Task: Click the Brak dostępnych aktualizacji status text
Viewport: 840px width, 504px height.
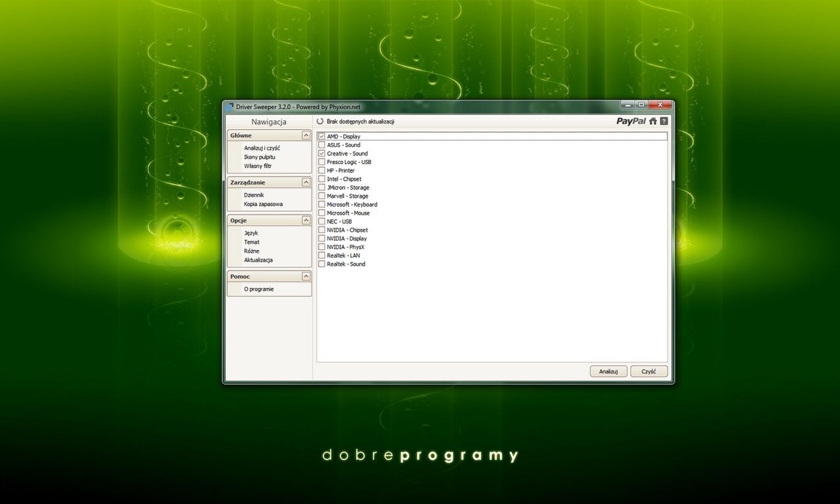Action: 361,122
